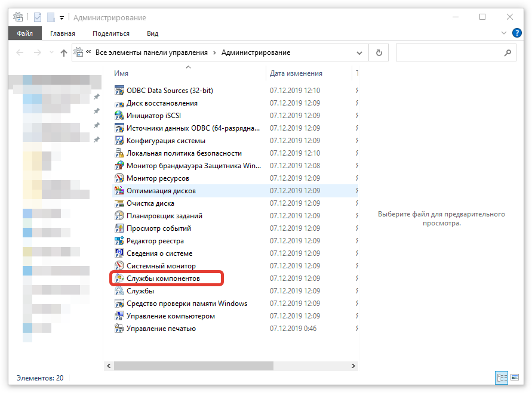Click the blue Help question mark icon
532x393 pixels.
coord(517,33)
